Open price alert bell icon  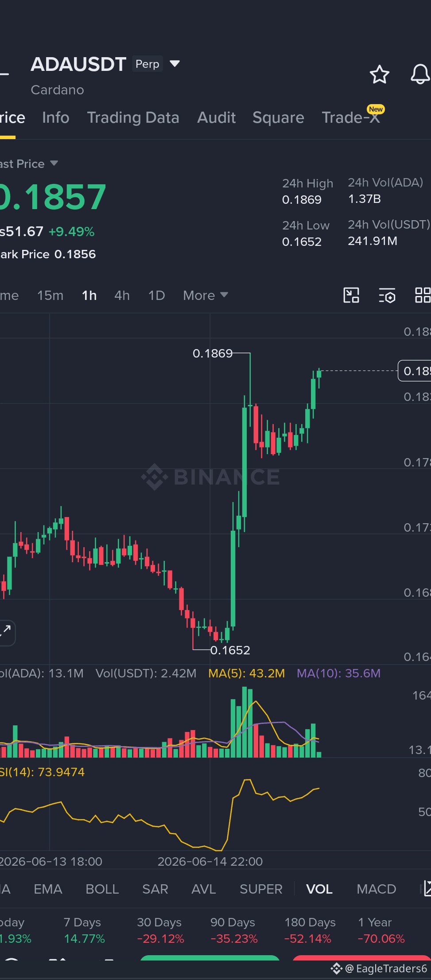click(x=420, y=74)
